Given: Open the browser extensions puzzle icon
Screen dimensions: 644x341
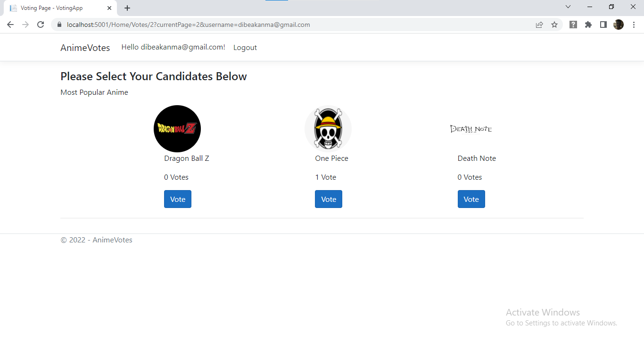Looking at the screenshot, I should pyautogui.click(x=588, y=24).
